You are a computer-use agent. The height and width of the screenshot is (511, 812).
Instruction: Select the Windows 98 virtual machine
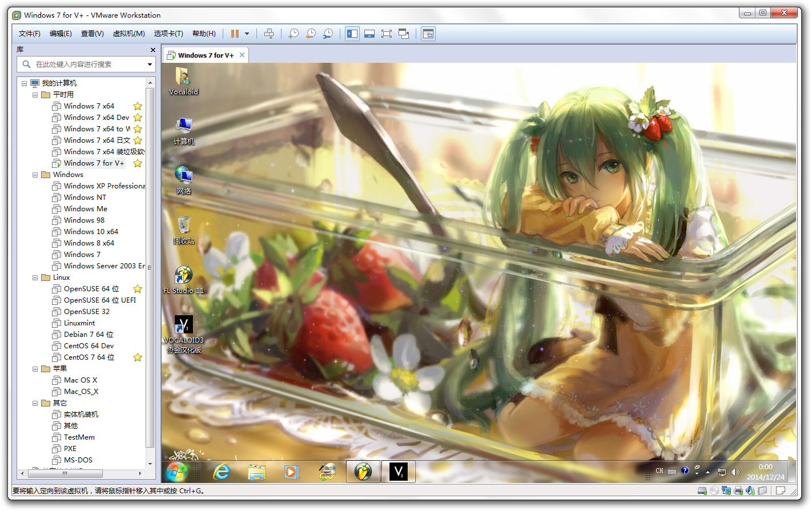point(78,220)
